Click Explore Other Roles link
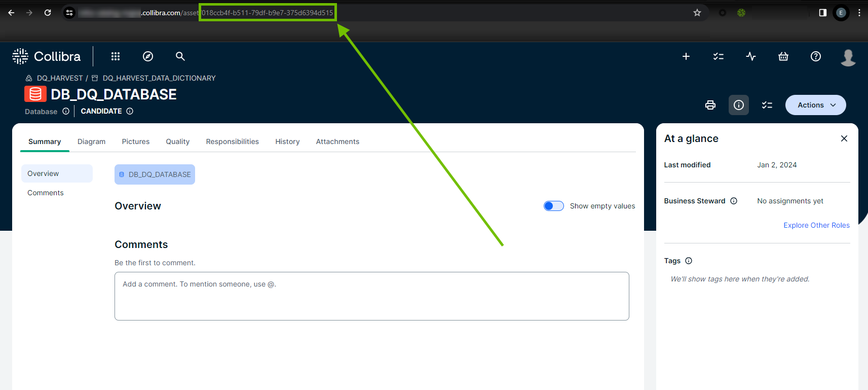Viewport: 868px width, 390px height. 816,225
